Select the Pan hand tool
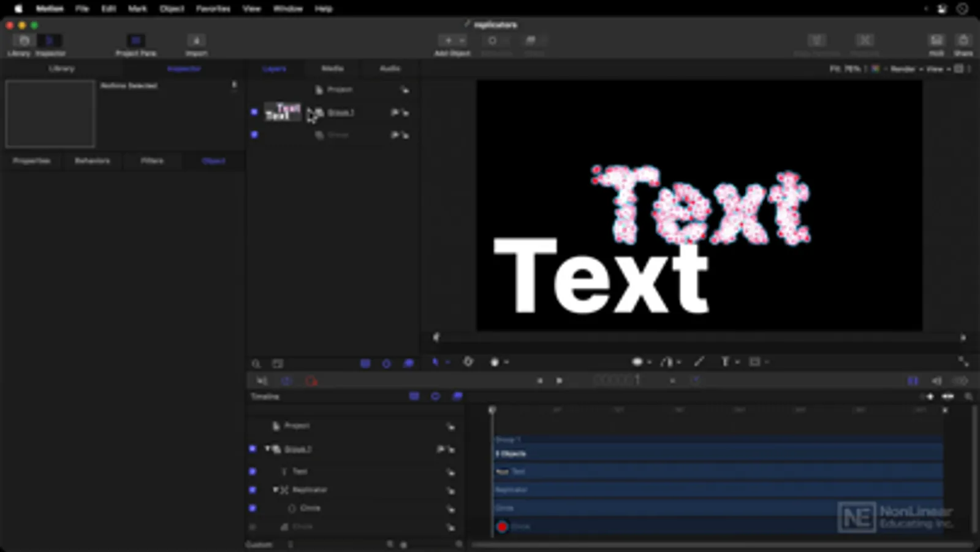This screenshot has width=980, height=552. tap(495, 362)
